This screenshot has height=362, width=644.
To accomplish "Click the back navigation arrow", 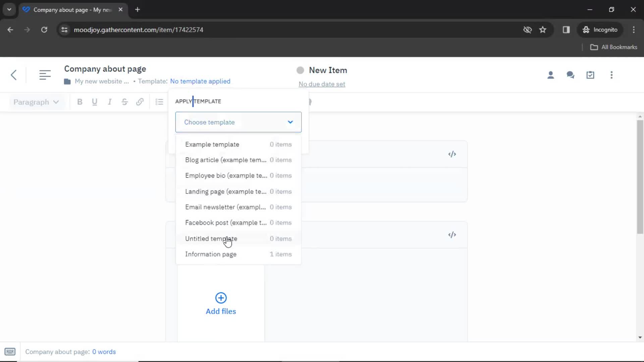I will [13, 75].
